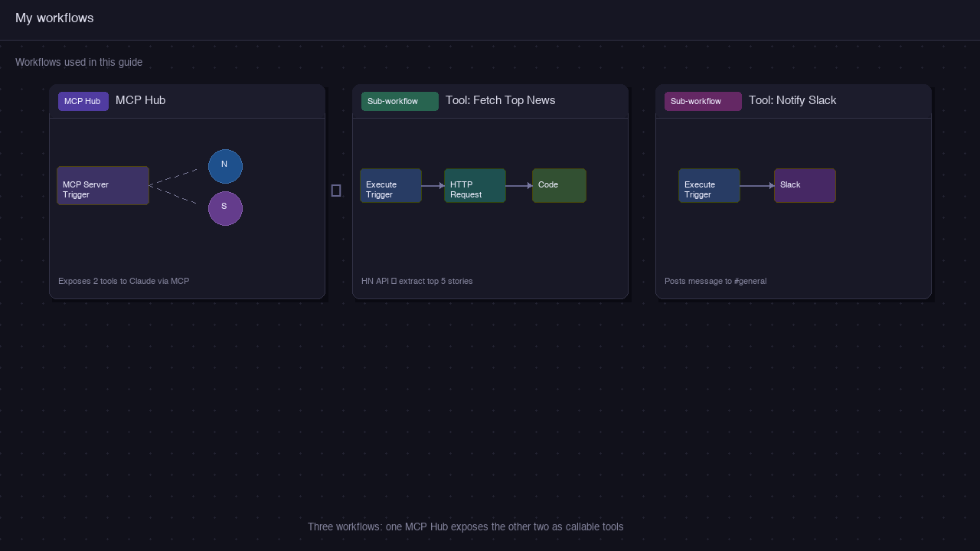Image resolution: width=980 pixels, height=551 pixels.
Task: Select the MCP Server Trigger node
Action: click(x=103, y=186)
